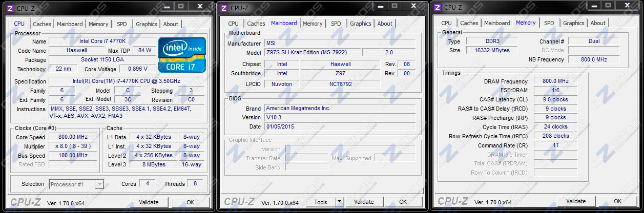Open Caches tab in the Memory window
Screen dimensions: 644x213
[469, 23]
